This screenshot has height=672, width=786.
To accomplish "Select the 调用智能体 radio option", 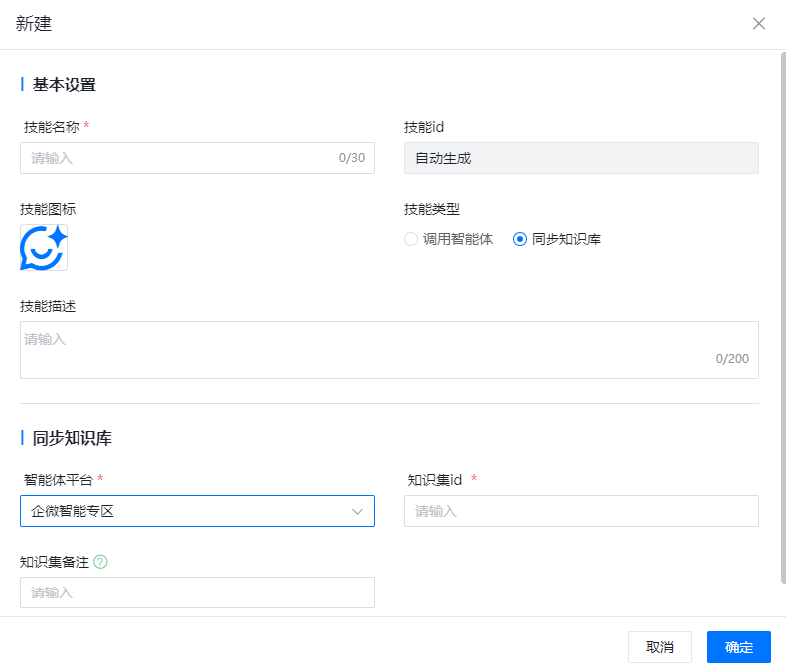I will point(411,239).
